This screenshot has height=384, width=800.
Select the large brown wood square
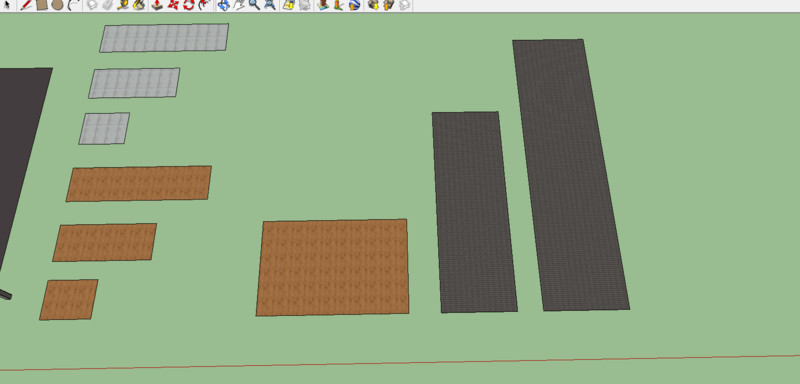tap(332, 267)
